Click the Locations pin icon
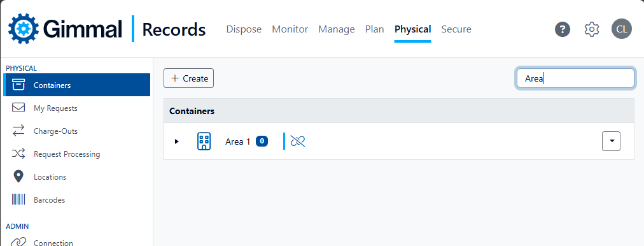The height and width of the screenshot is (246, 644). [x=18, y=177]
